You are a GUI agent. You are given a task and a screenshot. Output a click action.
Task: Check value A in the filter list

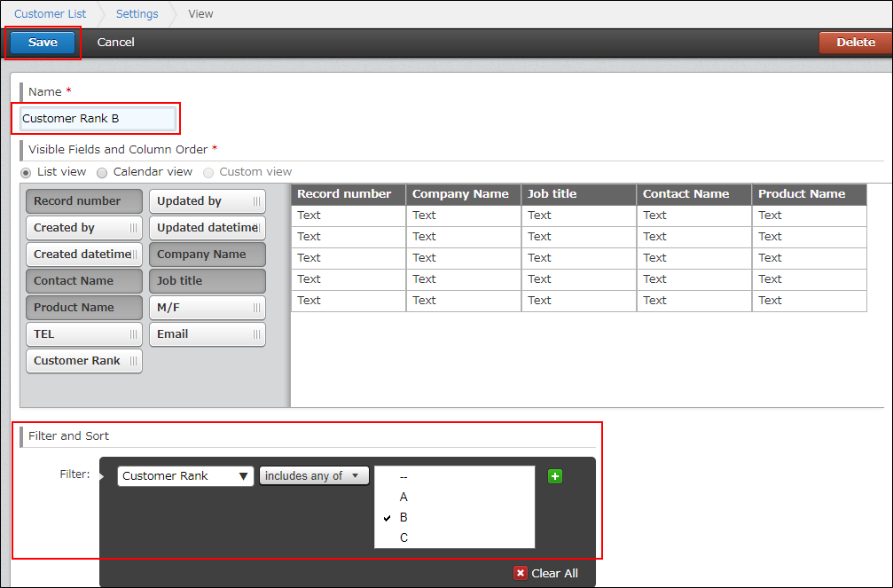[403, 497]
